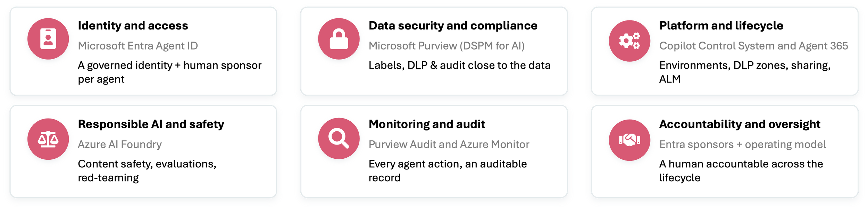Click the Microsoft Purview (DSPM for AI) subtitle
This screenshot has height=210, width=868.
click(446, 46)
